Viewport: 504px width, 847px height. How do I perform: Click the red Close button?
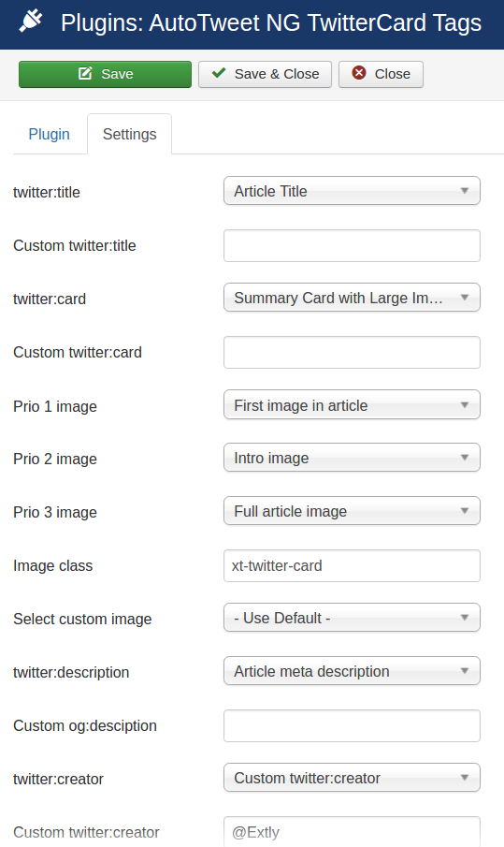(381, 74)
